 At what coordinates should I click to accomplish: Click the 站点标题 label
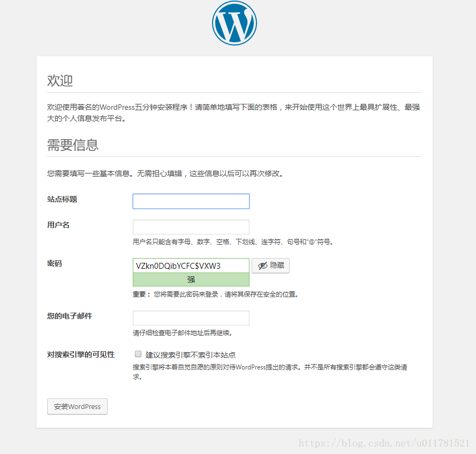(62, 199)
